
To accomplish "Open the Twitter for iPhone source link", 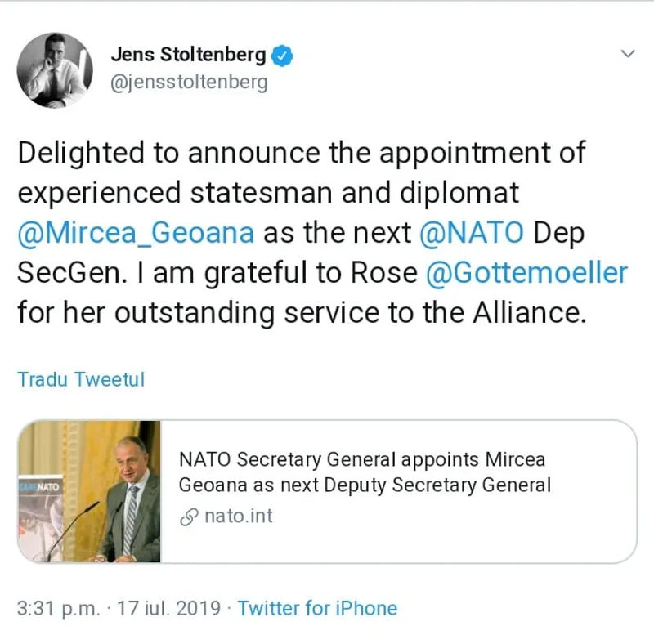I will coord(317,609).
